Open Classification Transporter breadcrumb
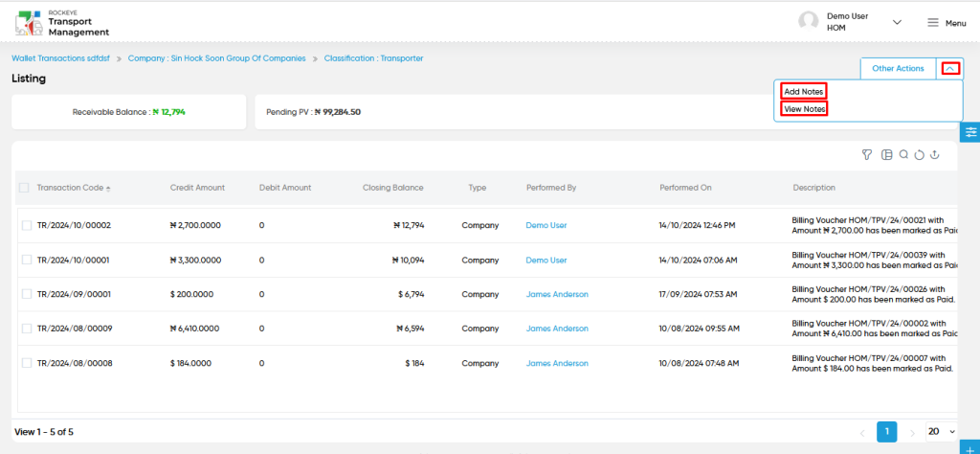980x454 pixels. 374,58
